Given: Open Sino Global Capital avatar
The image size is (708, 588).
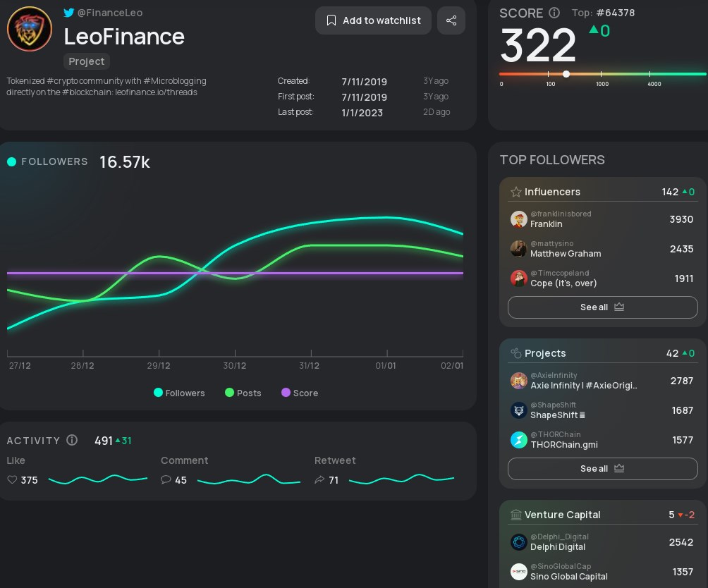Looking at the screenshot, I should coord(519,572).
